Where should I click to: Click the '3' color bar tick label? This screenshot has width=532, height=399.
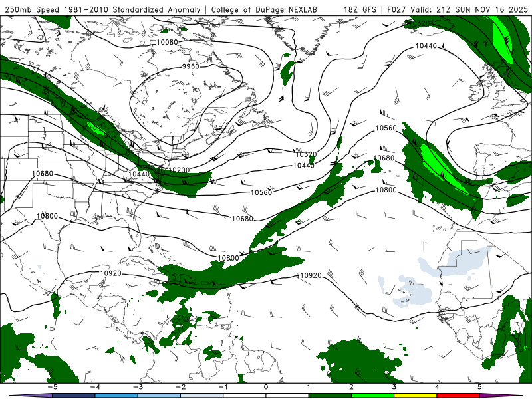coord(394,387)
